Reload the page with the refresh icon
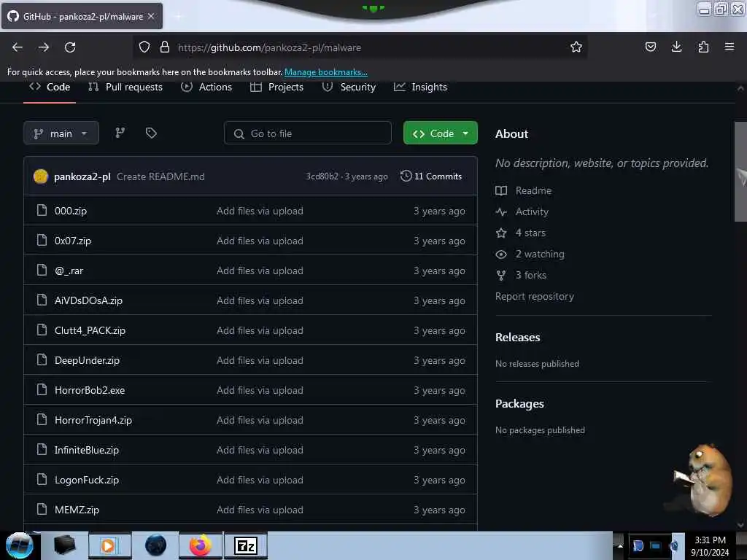This screenshot has width=747, height=560. [x=70, y=47]
